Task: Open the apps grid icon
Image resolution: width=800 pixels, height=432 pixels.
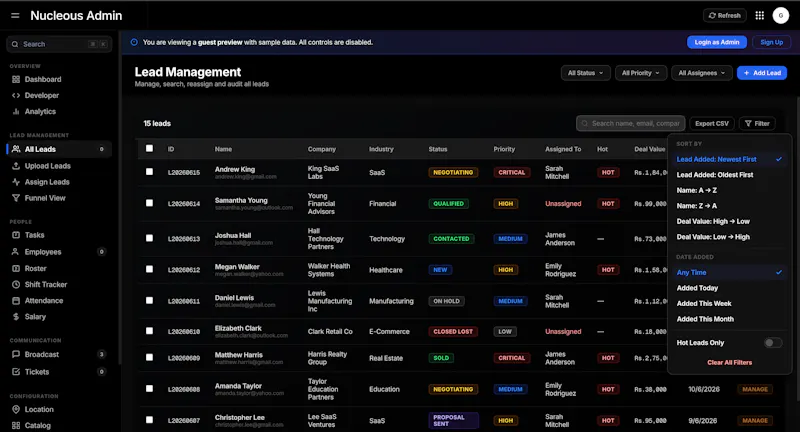Action: click(759, 15)
